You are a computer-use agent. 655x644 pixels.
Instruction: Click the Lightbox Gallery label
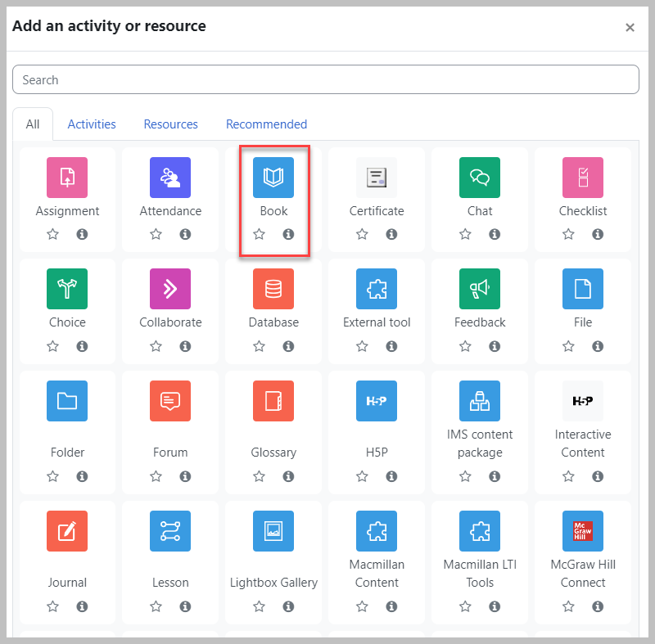(x=273, y=583)
